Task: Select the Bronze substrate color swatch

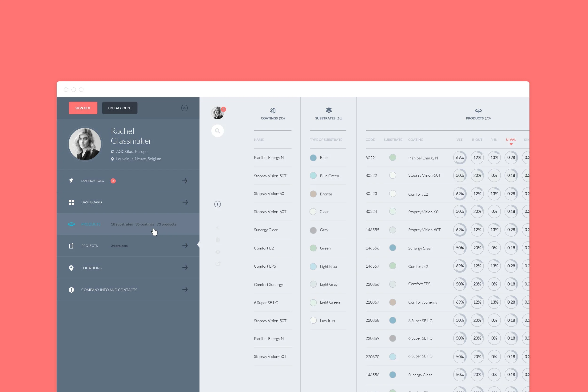Action: pyautogui.click(x=313, y=194)
